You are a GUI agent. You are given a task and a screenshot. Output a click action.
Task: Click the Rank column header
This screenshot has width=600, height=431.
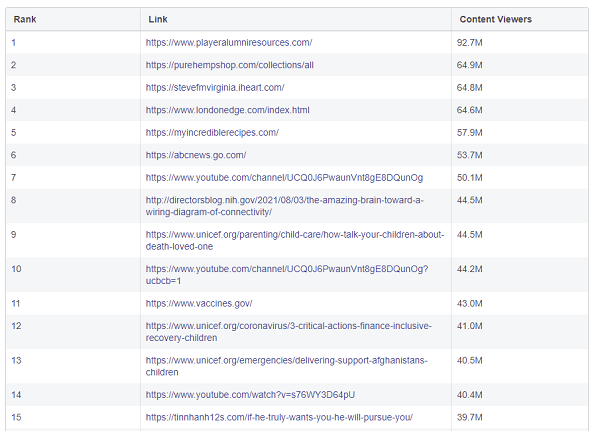pyautogui.click(x=25, y=19)
